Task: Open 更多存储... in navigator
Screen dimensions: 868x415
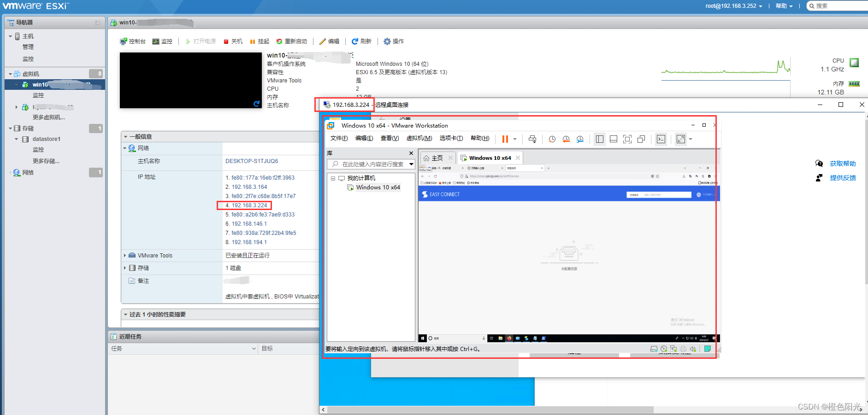Action: pyautogui.click(x=46, y=161)
